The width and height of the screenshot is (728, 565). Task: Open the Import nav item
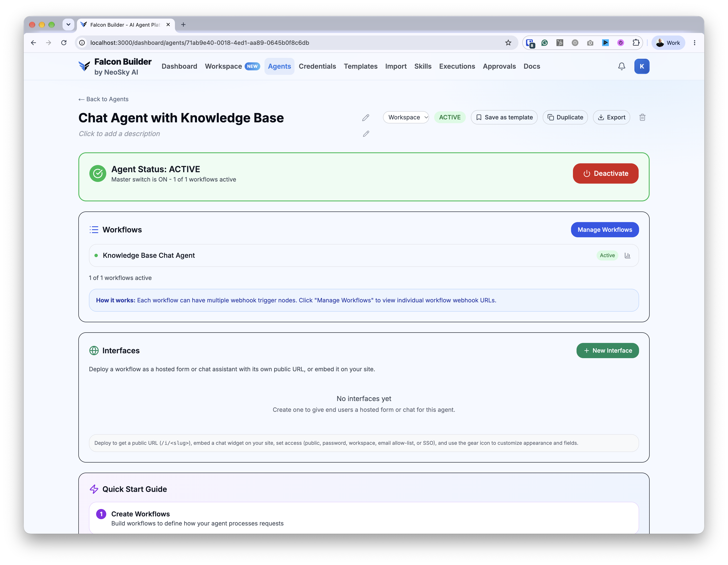coord(396,66)
